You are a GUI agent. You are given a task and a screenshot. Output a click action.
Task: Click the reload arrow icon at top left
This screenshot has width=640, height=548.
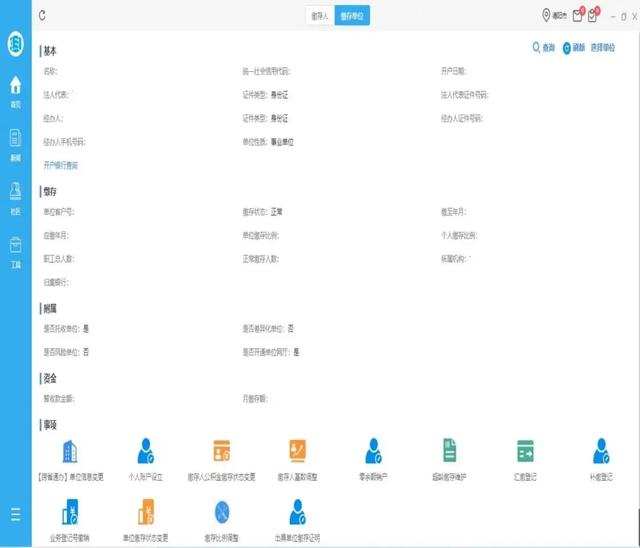tap(42, 16)
